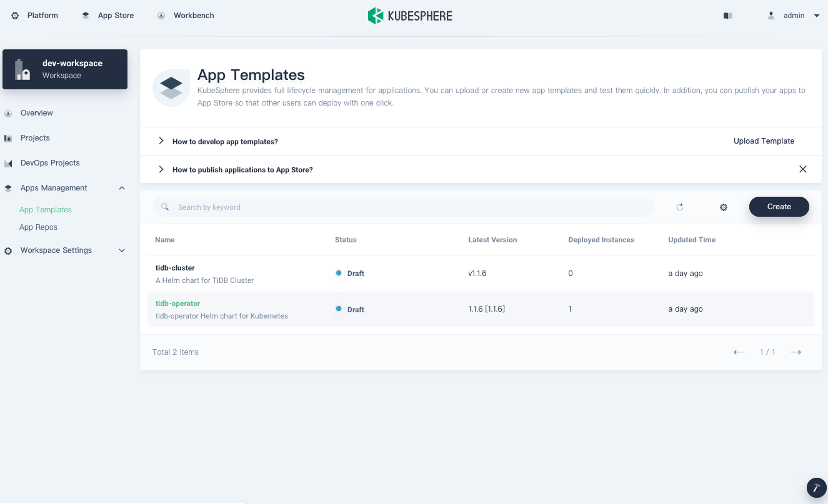Open the toolbox hammer icon
This screenshot has width=828, height=504.
(x=816, y=487)
